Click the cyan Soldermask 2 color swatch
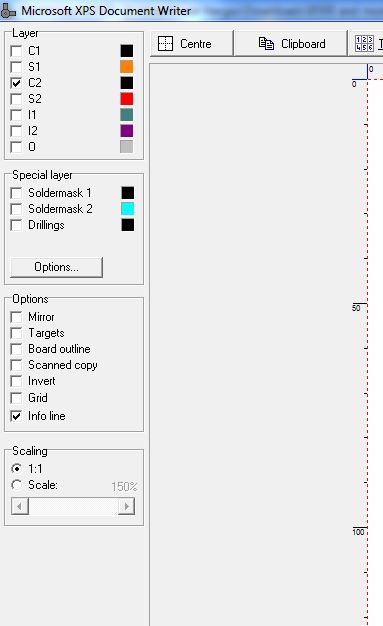 point(127,209)
